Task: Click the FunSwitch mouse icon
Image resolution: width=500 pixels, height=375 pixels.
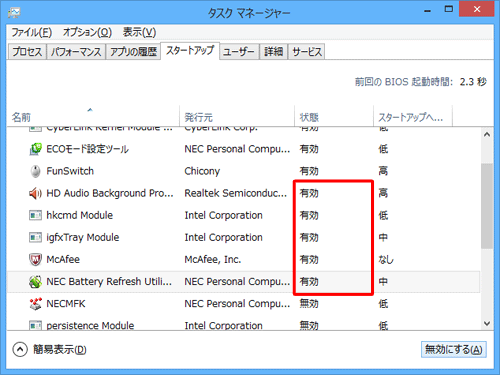Action: click(x=35, y=171)
